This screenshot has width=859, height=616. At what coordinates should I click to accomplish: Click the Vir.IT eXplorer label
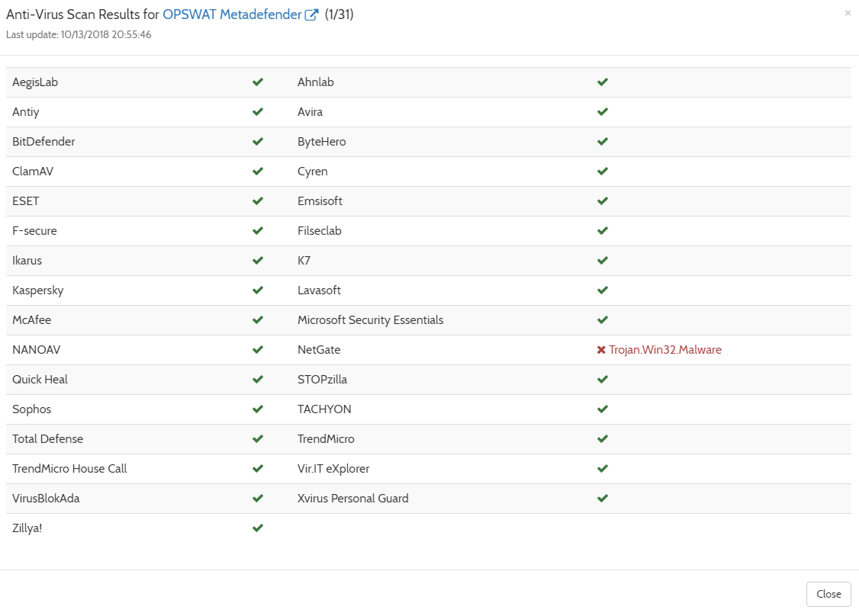(333, 469)
